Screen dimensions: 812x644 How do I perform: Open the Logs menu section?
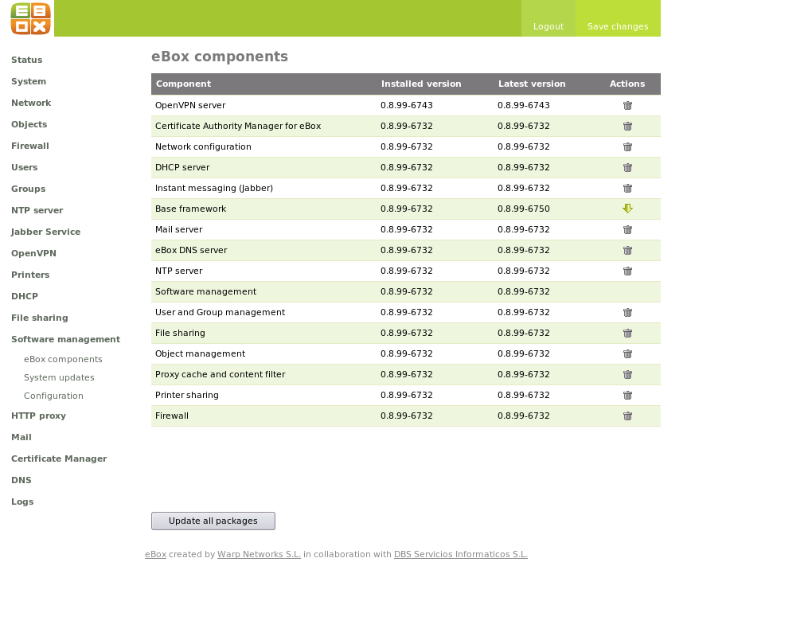pyautogui.click(x=22, y=502)
